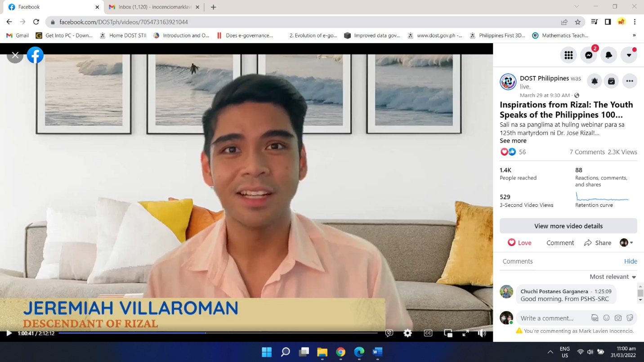Image resolution: width=644 pixels, height=362 pixels.
Task: Toggle closed captions CC button
Action: pyautogui.click(x=428, y=333)
